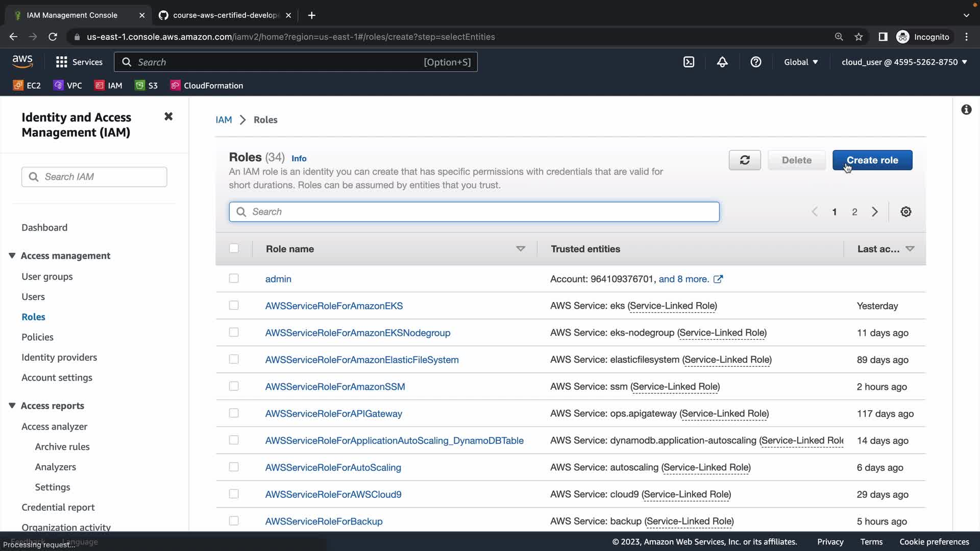This screenshot has width=980, height=551.
Task: Click the EC2 shortcut icon
Action: click(18, 86)
